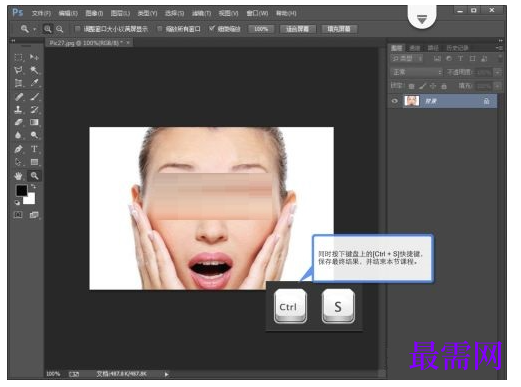Toggle lock transparent pixels
521x387 pixels.
pos(411,86)
